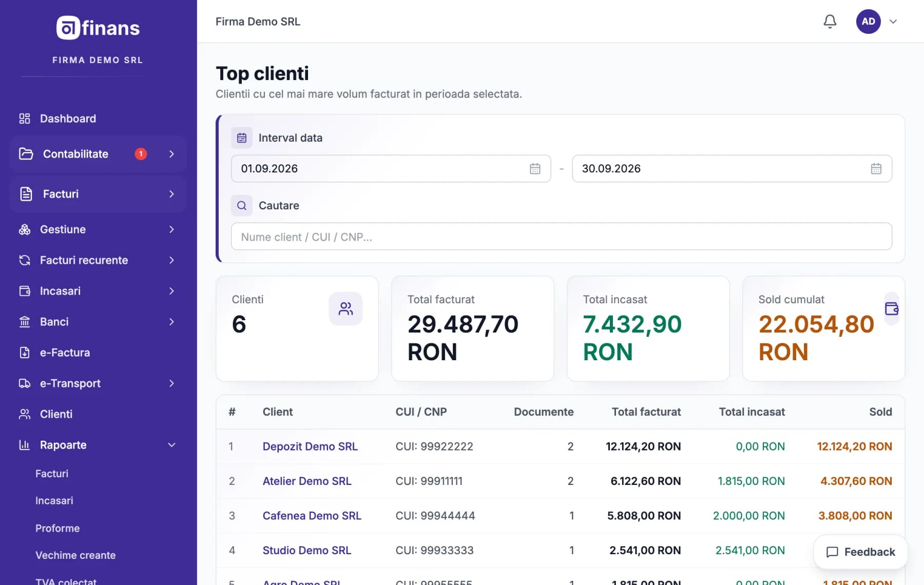
Task: Click the start date field 01.09.2026
Action: click(x=391, y=168)
